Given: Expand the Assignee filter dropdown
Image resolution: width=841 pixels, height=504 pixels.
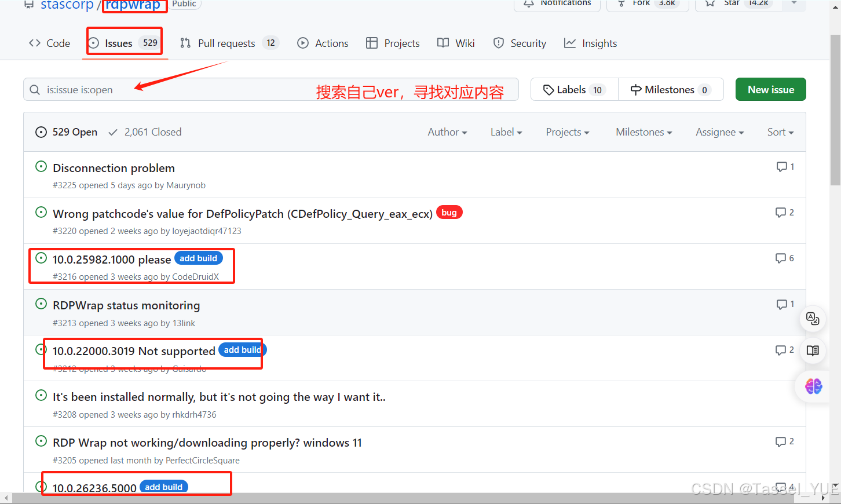Looking at the screenshot, I should (x=720, y=132).
